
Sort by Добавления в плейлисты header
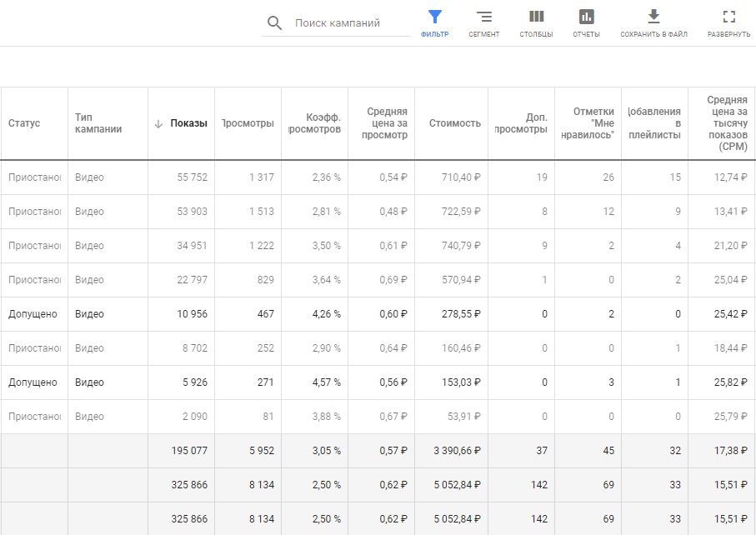[x=654, y=123]
